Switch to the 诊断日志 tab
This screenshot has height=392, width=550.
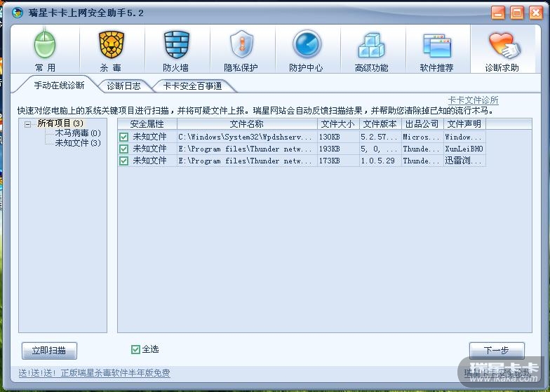tap(123, 86)
